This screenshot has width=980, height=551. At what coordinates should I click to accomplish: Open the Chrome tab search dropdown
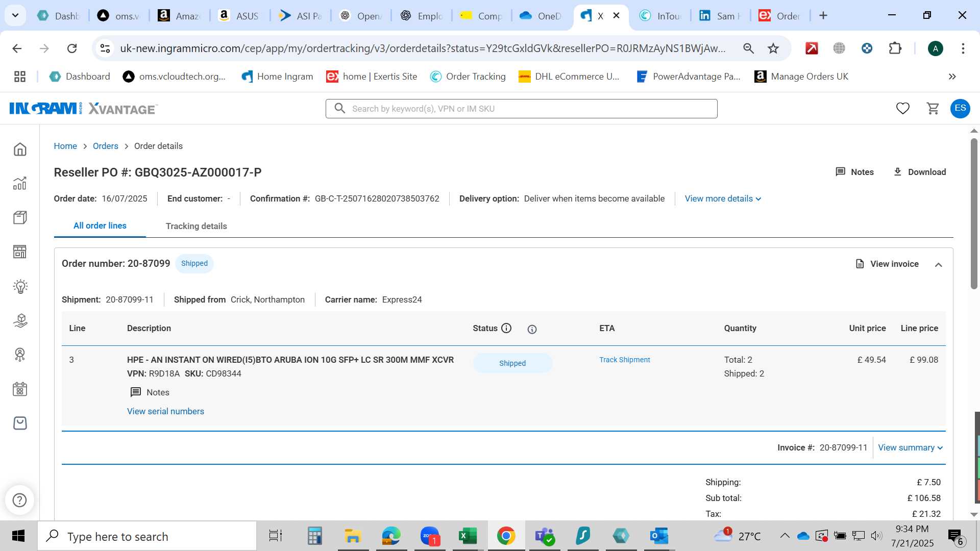(x=15, y=15)
